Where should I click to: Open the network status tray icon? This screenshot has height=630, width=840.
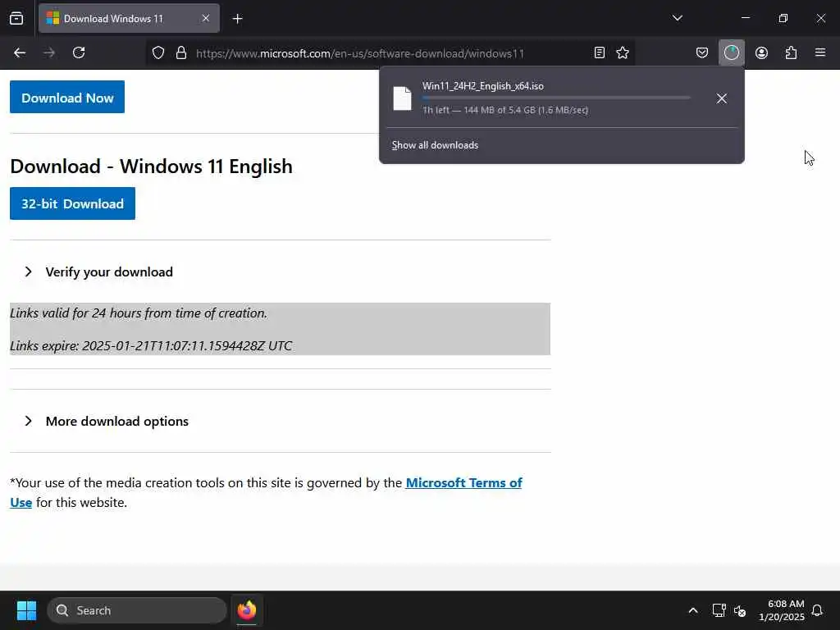719,610
